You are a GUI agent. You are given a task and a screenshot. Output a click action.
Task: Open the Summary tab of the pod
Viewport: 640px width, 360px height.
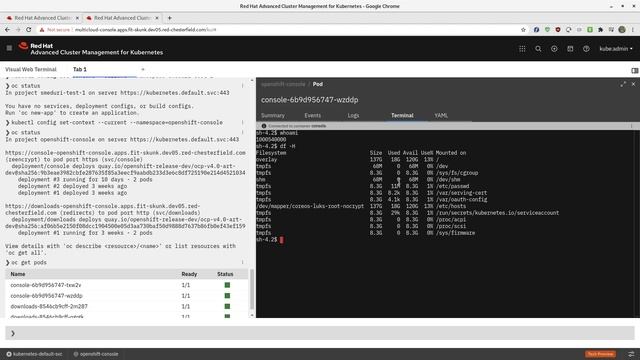point(273,116)
